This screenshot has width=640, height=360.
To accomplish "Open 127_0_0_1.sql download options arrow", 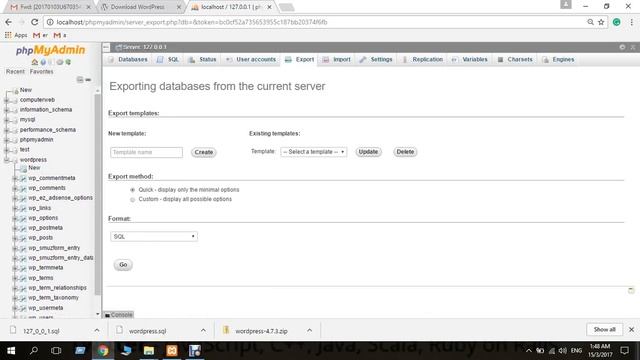I will click(x=97, y=330).
